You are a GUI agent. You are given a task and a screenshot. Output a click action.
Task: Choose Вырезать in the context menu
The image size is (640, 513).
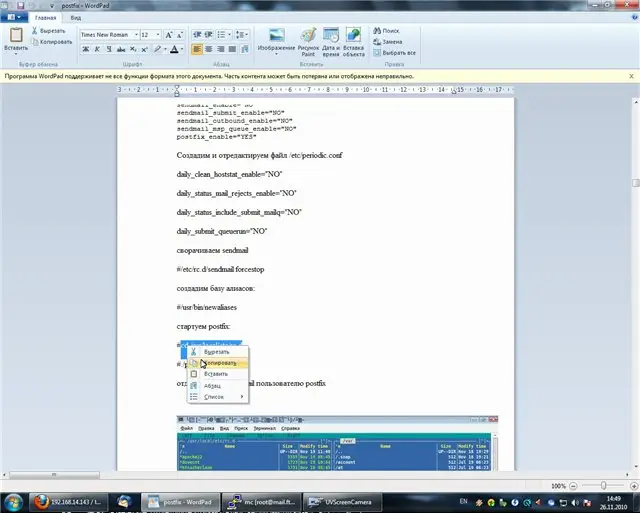(218, 352)
